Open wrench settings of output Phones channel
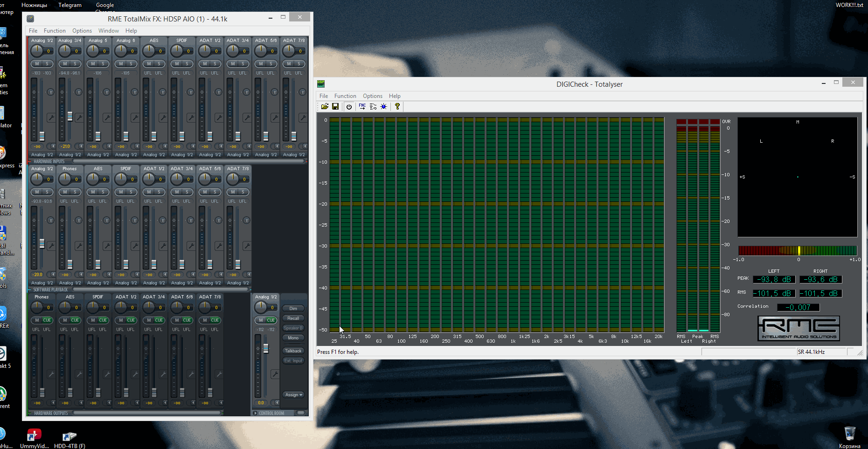 51,374
